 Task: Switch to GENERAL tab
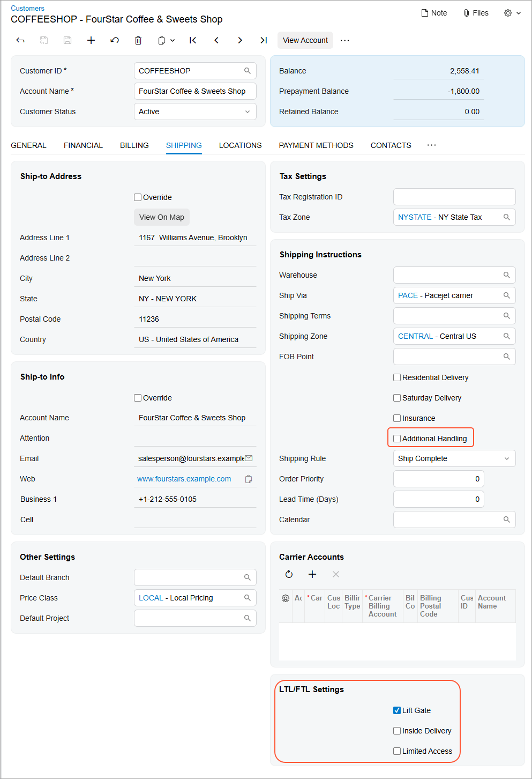pos(28,145)
